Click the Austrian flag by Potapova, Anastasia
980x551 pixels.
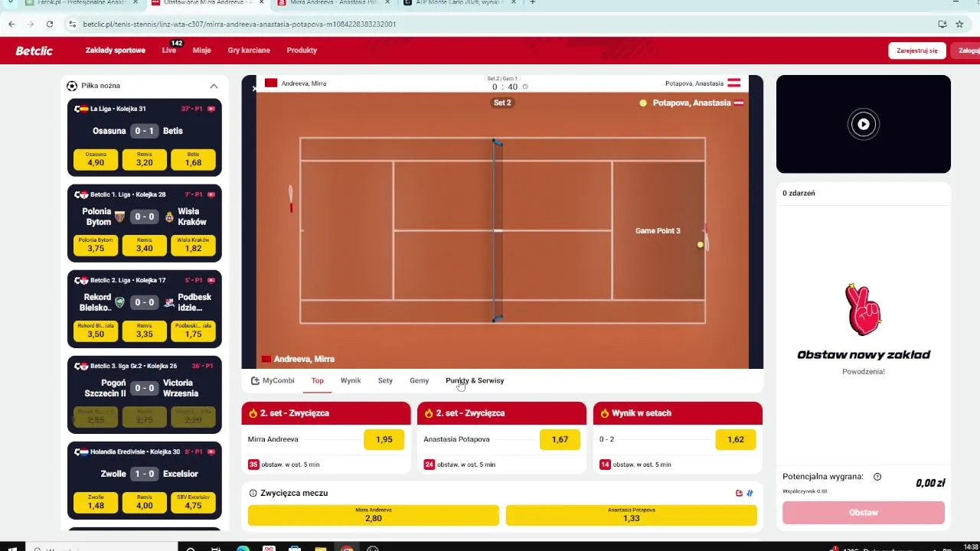tap(733, 83)
